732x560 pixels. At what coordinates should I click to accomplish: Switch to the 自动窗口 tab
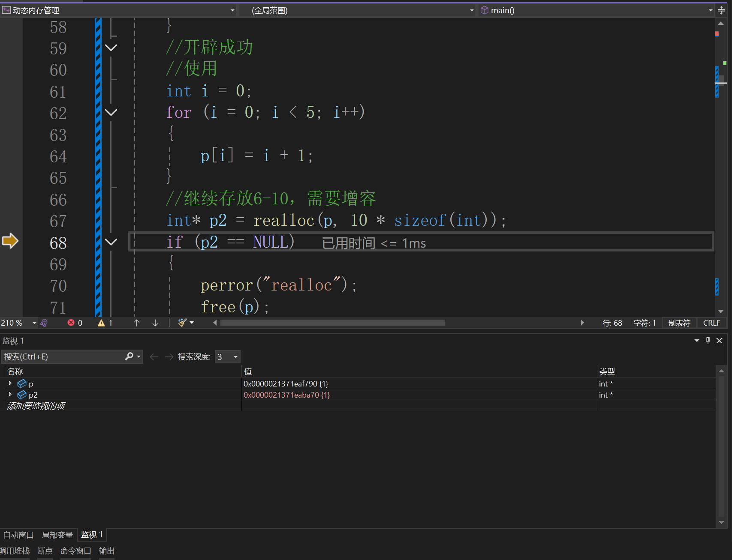click(x=18, y=535)
